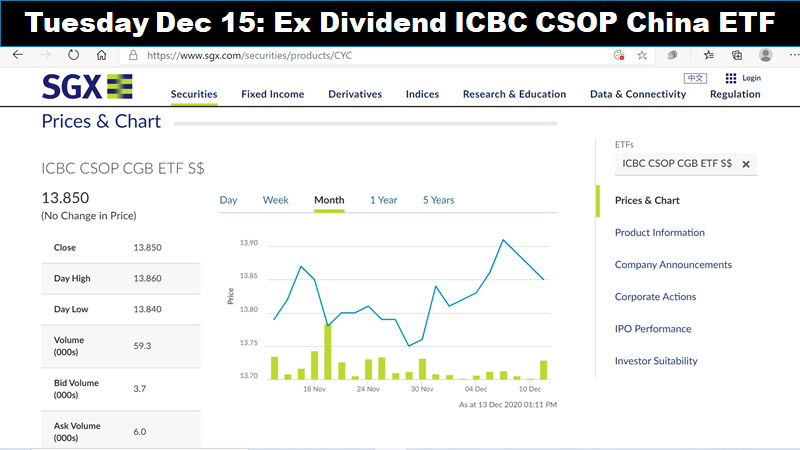The image size is (800, 450).
Task: Open Investor Suitability link
Action: click(x=656, y=361)
